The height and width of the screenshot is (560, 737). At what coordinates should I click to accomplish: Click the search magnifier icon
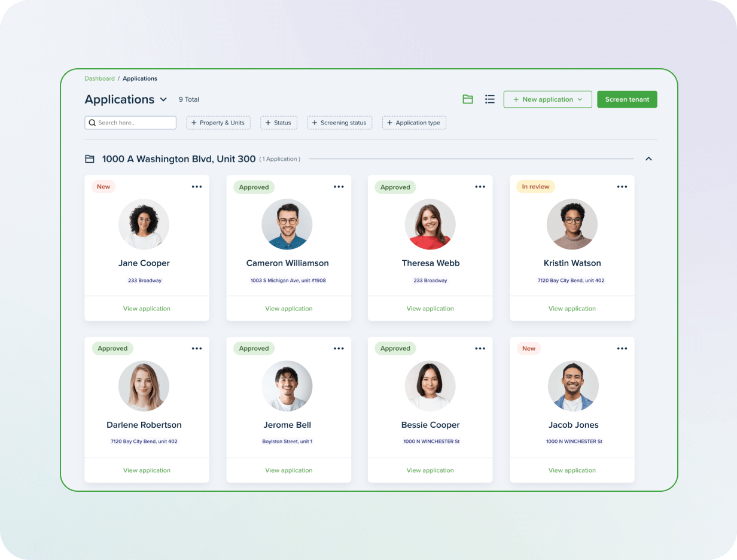tap(92, 122)
